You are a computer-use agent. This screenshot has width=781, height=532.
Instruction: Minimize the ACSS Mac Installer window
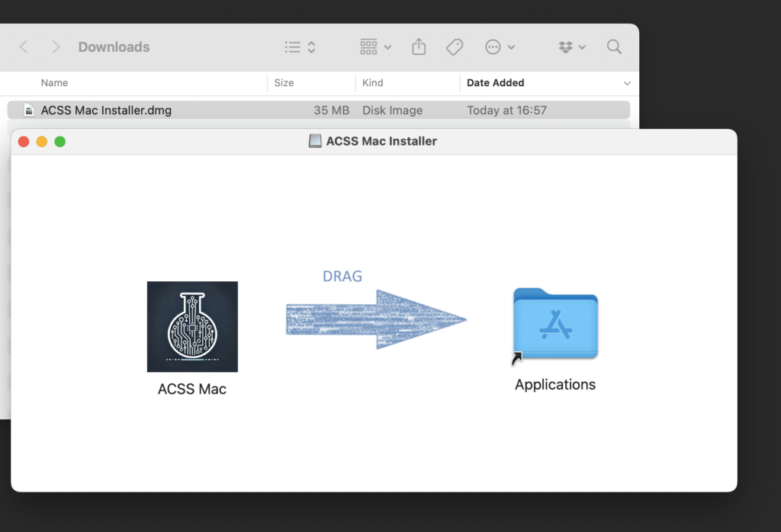coord(42,142)
